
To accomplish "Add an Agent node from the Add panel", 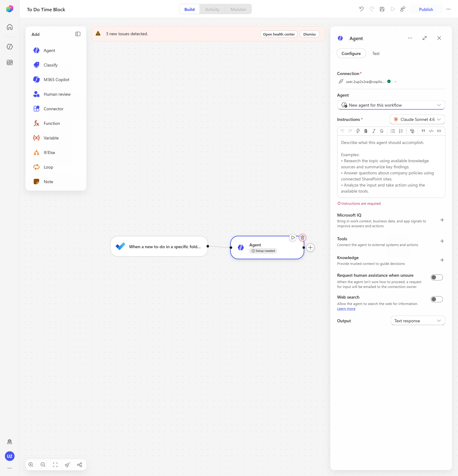I will coord(56,50).
